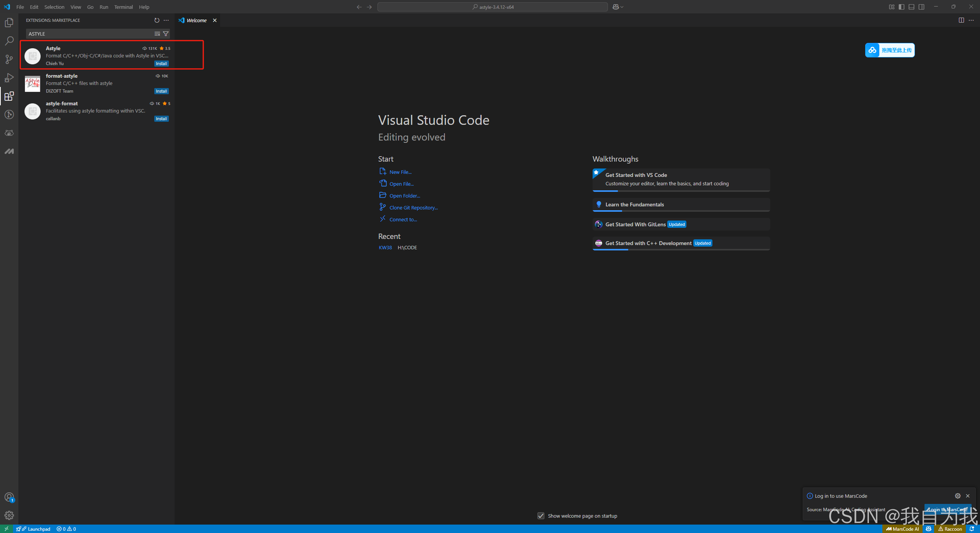Viewport: 980px width, 533px height.
Task: Install the Astyle extension by Chieh Yu
Action: click(x=161, y=63)
